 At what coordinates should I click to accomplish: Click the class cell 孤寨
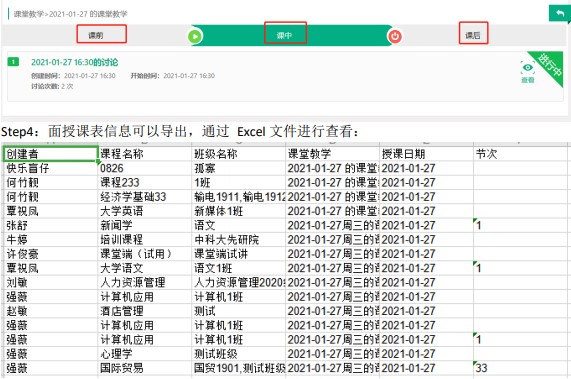click(239, 168)
